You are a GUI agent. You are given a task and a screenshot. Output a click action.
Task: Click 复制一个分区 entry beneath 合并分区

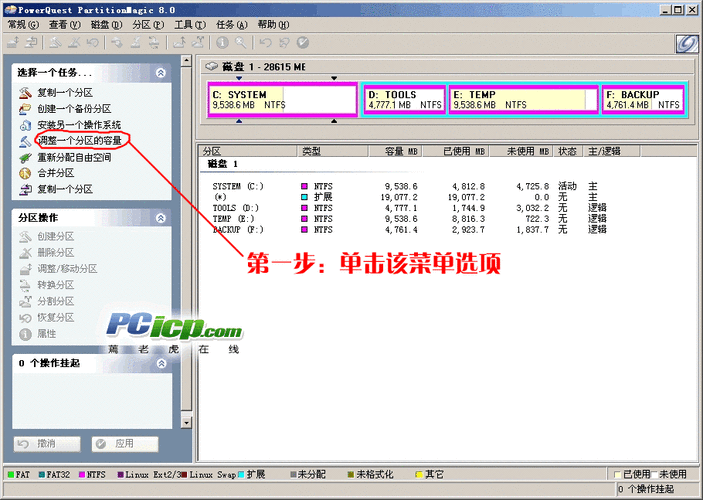click(x=65, y=189)
